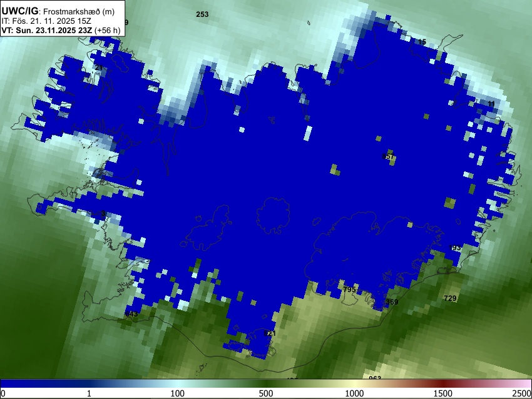Click the 821 value in the south
The image size is (532, 399).
pos(270,333)
